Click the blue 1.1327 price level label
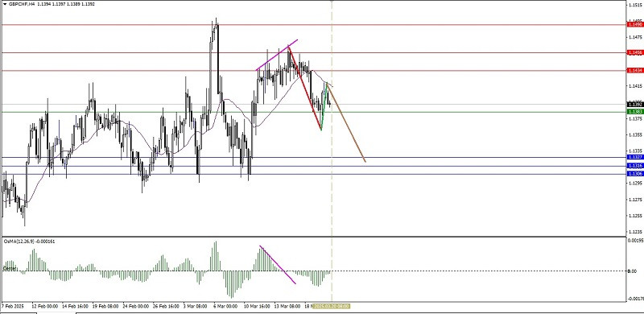 [x=635, y=157]
